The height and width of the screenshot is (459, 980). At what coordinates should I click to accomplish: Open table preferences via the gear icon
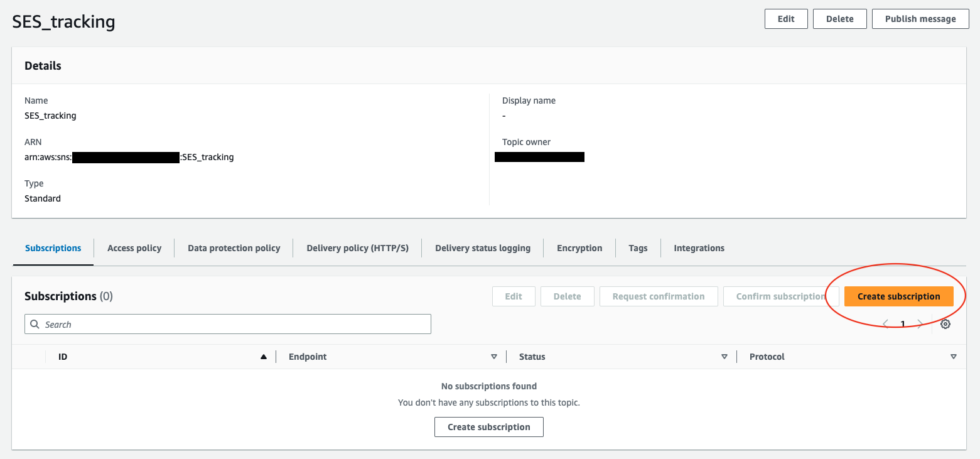(945, 324)
